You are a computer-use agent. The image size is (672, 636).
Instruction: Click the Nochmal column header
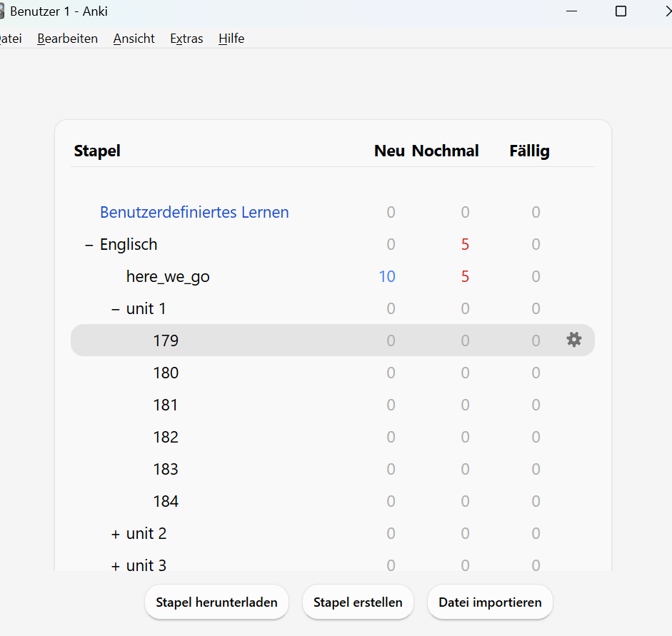click(446, 151)
